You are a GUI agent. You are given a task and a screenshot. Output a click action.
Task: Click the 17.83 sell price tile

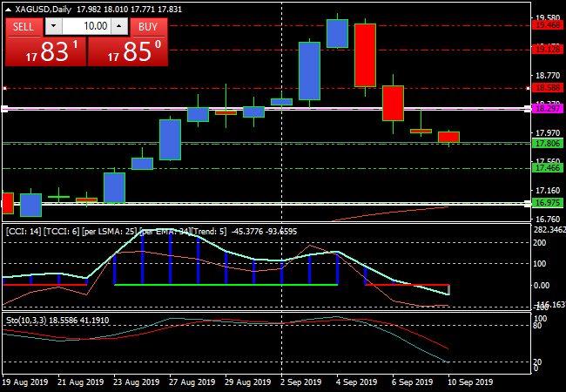tap(44, 52)
